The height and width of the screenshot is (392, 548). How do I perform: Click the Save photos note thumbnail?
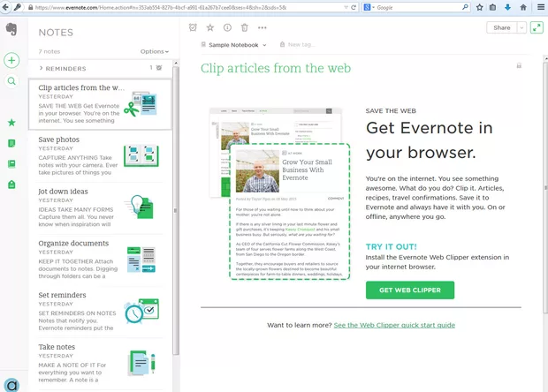pos(141,155)
